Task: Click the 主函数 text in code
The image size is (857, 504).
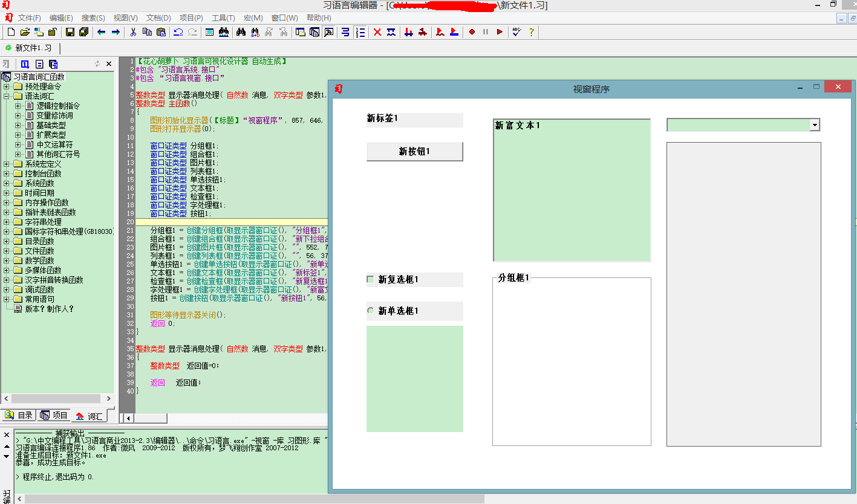Action: pyautogui.click(x=180, y=103)
